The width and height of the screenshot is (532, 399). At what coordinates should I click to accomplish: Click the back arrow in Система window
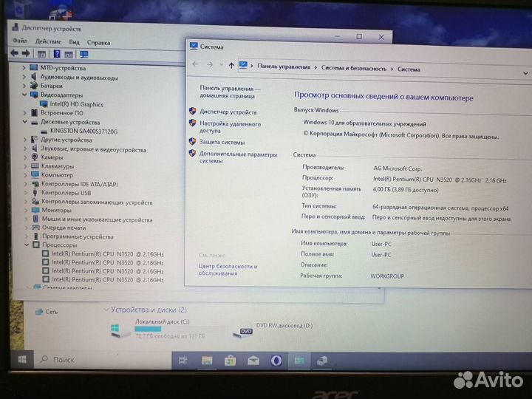point(195,64)
